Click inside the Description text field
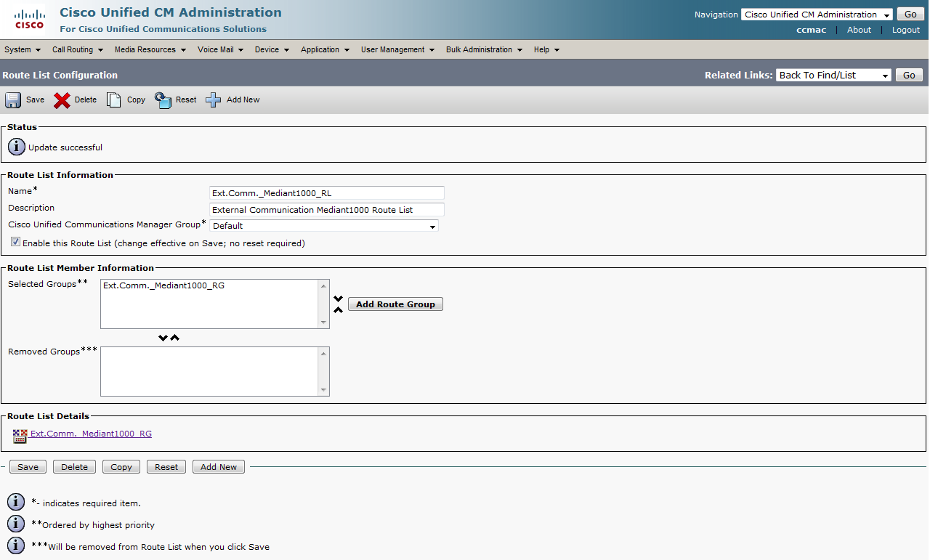 326,210
